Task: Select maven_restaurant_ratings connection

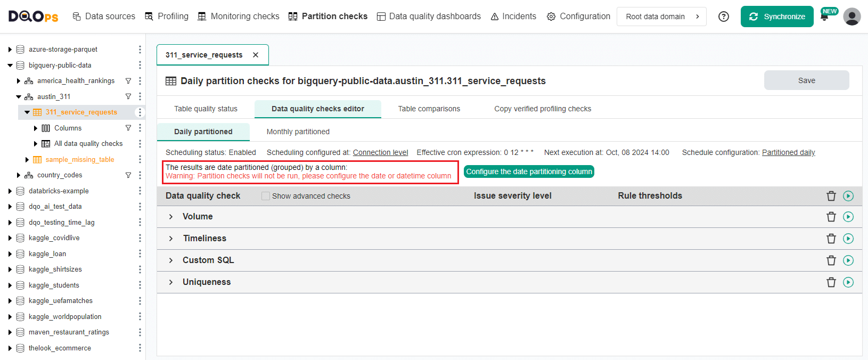Action: [69, 332]
